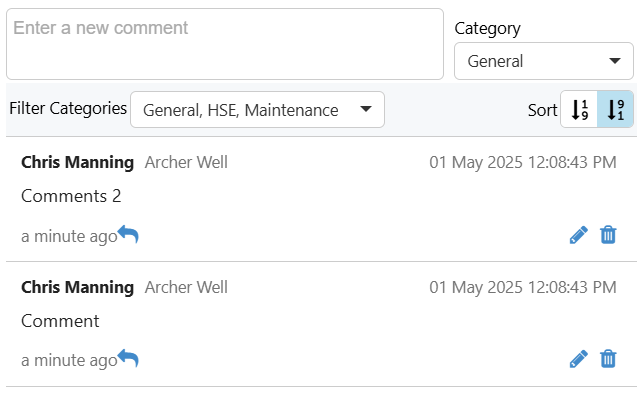Screen dimensions: 643x394
Task: Open the Category dropdown showing General
Action: click(x=544, y=61)
